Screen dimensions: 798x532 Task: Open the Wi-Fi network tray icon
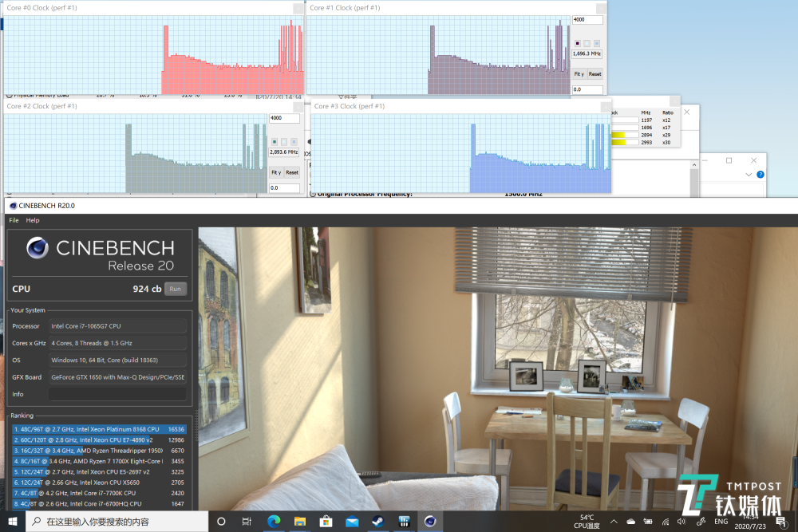pos(666,522)
